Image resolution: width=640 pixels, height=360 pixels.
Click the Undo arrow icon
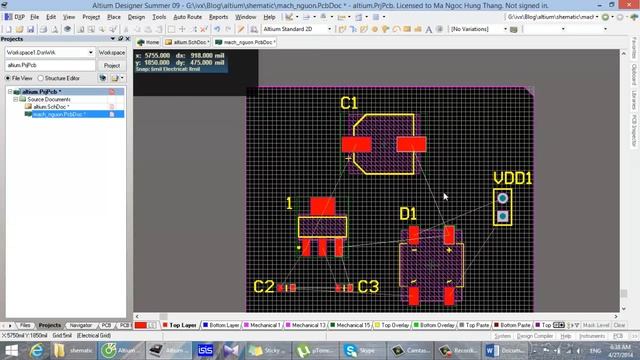tap(217, 29)
